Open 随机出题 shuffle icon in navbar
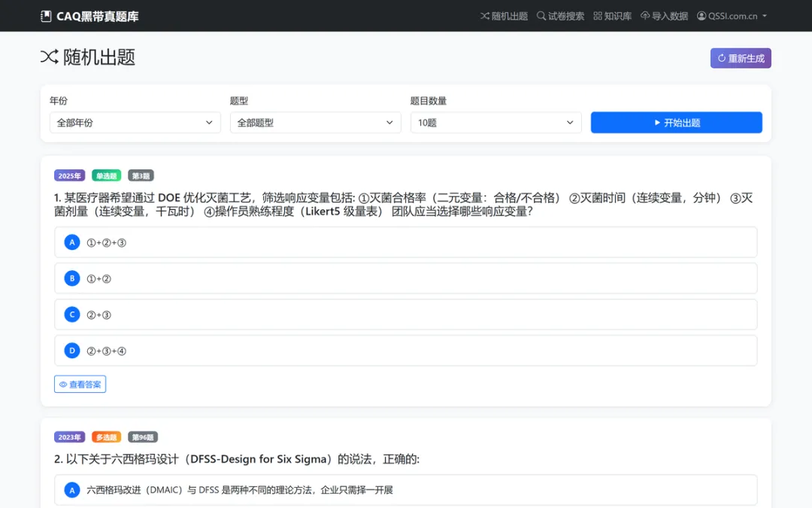Image resolution: width=812 pixels, height=508 pixels. 485,16
